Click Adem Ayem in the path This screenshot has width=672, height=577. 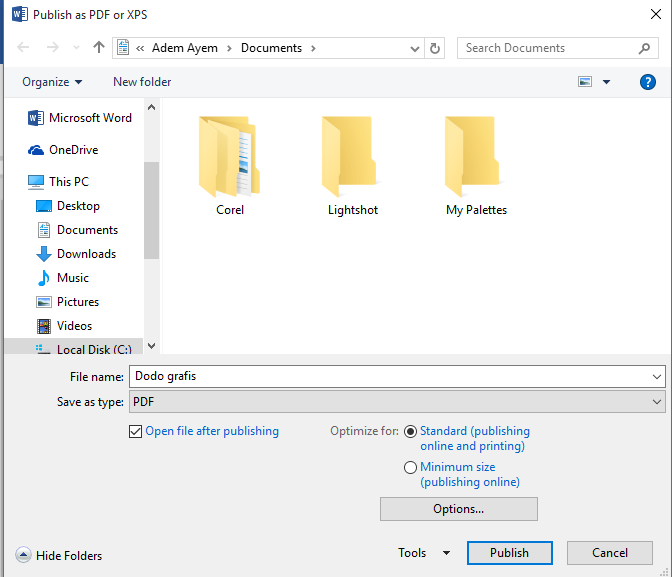click(185, 48)
